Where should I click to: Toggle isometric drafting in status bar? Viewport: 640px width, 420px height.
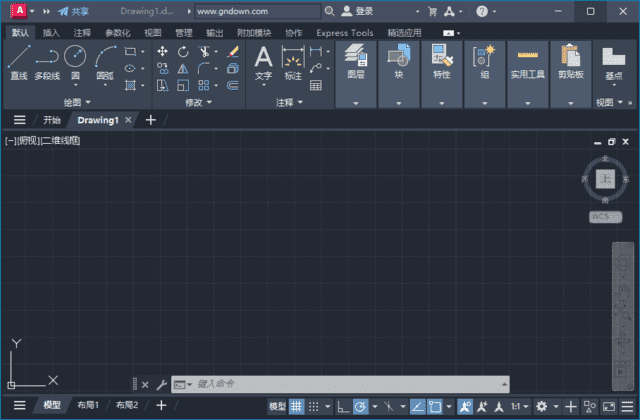pos(389,407)
